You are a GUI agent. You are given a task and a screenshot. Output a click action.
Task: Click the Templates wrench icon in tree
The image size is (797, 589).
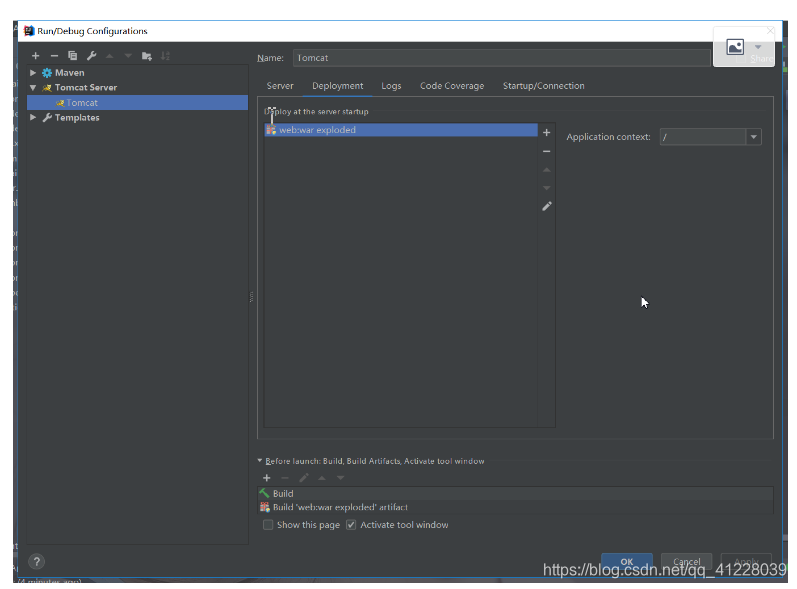(47, 117)
